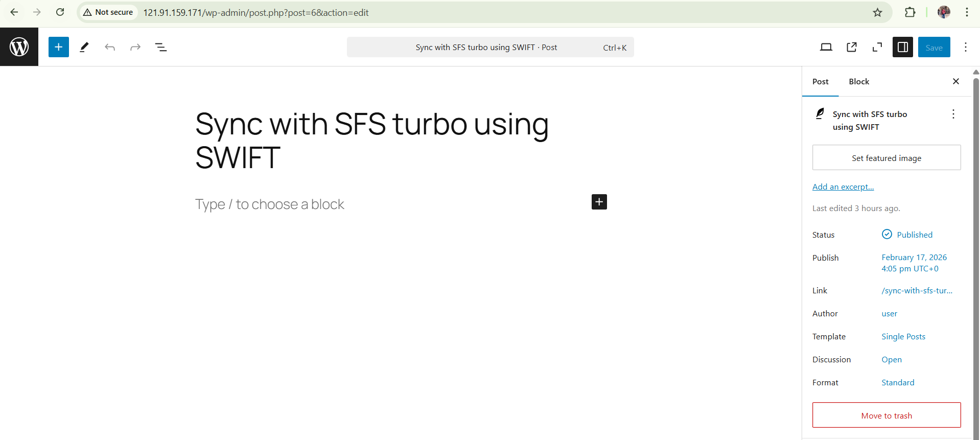Open post Actions three-dot menu in sidebar
The height and width of the screenshot is (440, 980).
coord(953,114)
